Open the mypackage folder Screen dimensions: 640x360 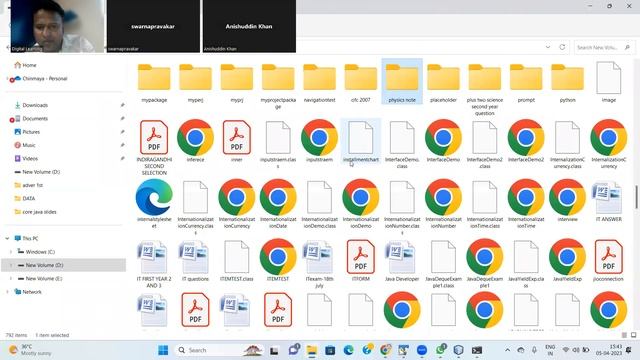tap(154, 82)
